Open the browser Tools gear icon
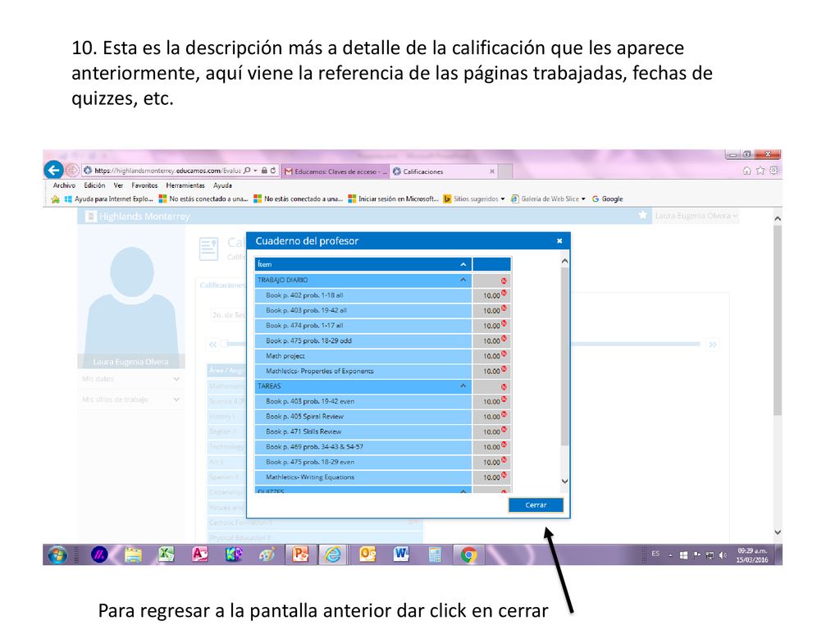 (774, 171)
